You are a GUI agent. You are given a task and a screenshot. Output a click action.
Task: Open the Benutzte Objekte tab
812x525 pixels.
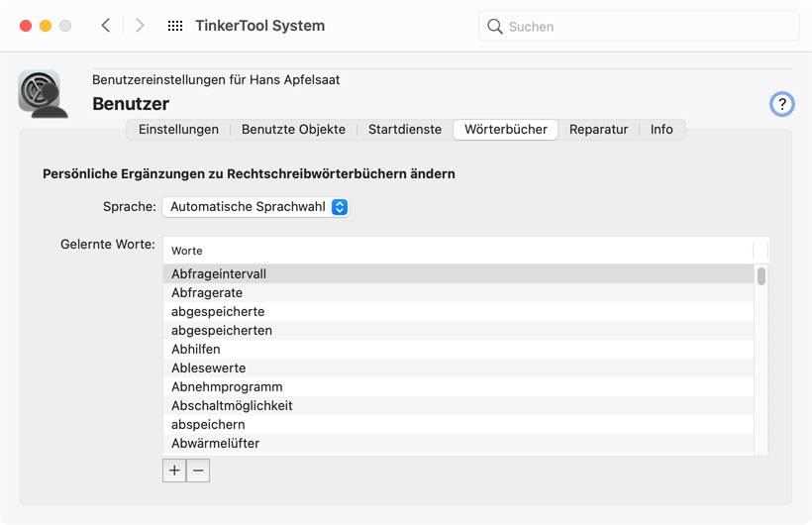[x=294, y=130]
